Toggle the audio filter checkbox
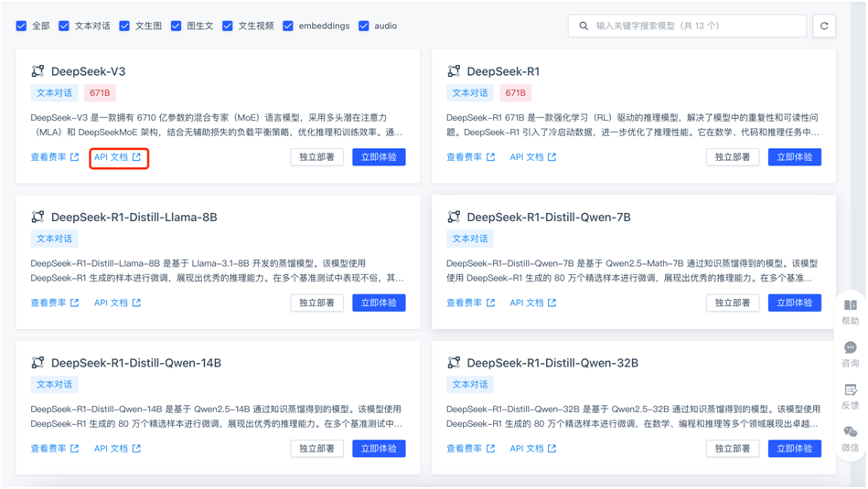 [364, 26]
